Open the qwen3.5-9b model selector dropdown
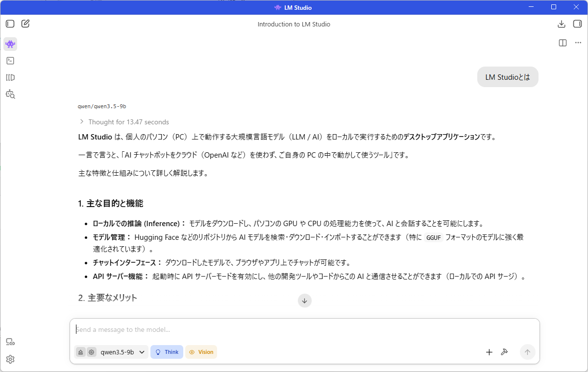Image resolution: width=588 pixels, height=372 pixels. tap(123, 352)
